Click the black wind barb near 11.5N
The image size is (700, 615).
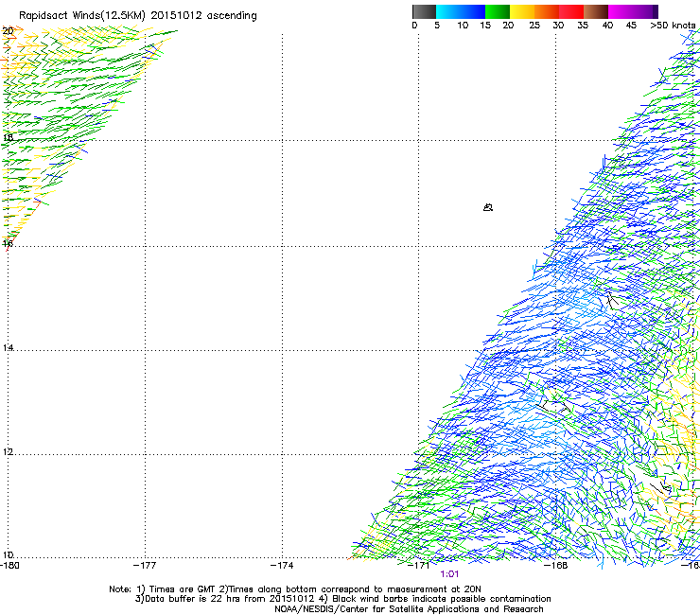click(660, 486)
